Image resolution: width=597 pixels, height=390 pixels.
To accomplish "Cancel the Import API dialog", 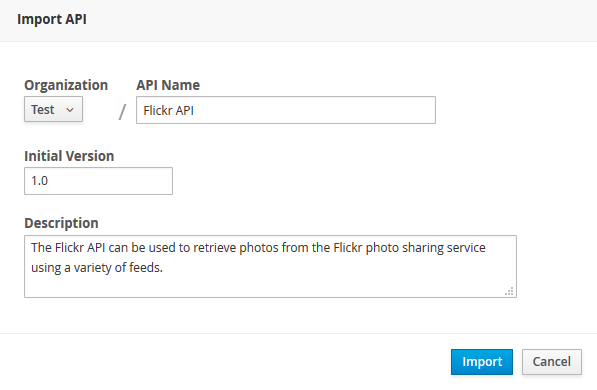I will 552,362.
